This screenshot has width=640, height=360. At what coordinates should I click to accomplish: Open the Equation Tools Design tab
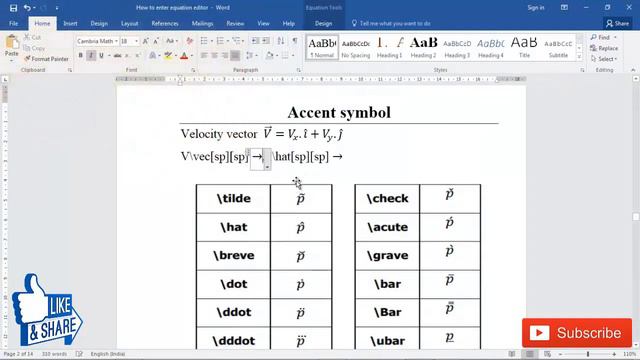[323, 24]
